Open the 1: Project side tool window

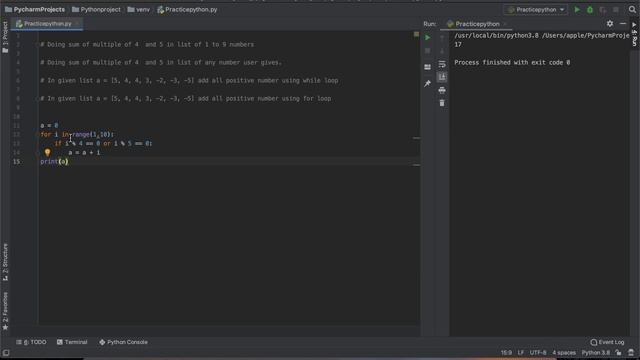5,37
